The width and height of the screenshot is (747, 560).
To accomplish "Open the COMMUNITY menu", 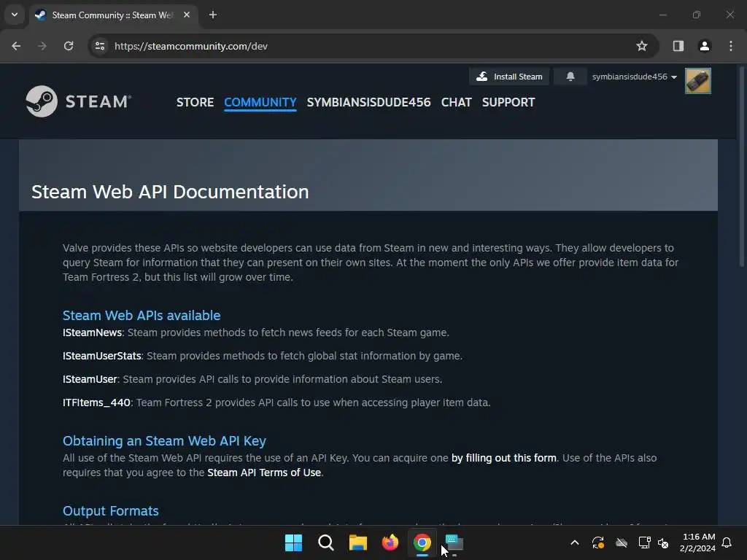I will pyautogui.click(x=260, y=102).
